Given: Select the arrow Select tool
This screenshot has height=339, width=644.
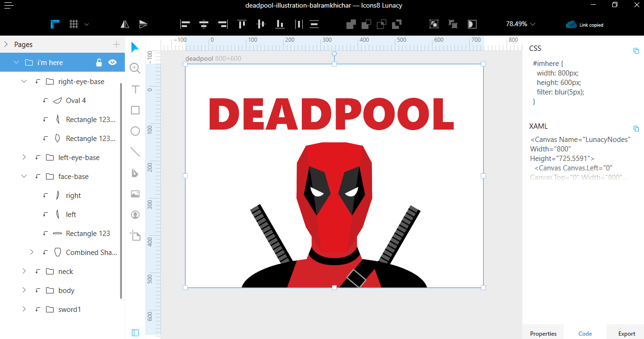Looking at the screenshot, I should [135, 47].
